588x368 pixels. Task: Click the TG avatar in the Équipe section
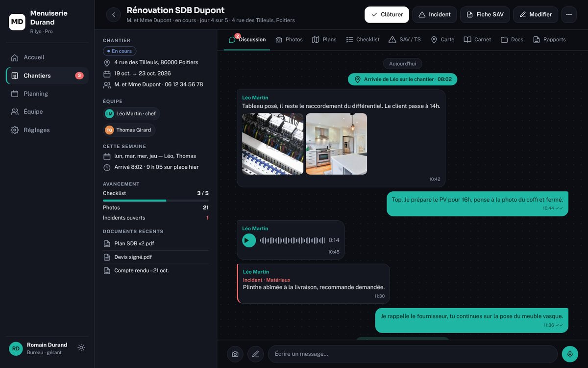[109, 130]
